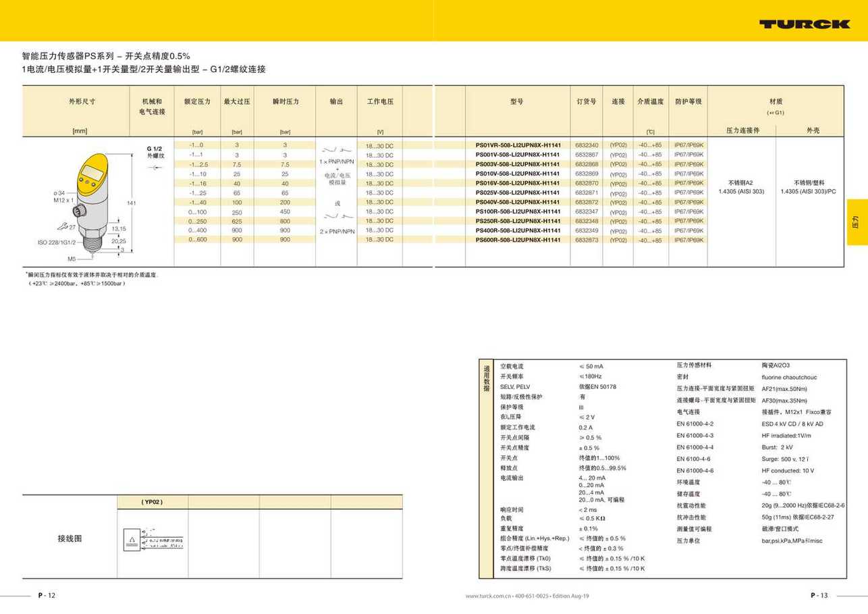Viewport: 868px width, 614px height.
Task: Click the bar,psi,kPa,MPa pressure unit value
Action: tap(792, 540)
